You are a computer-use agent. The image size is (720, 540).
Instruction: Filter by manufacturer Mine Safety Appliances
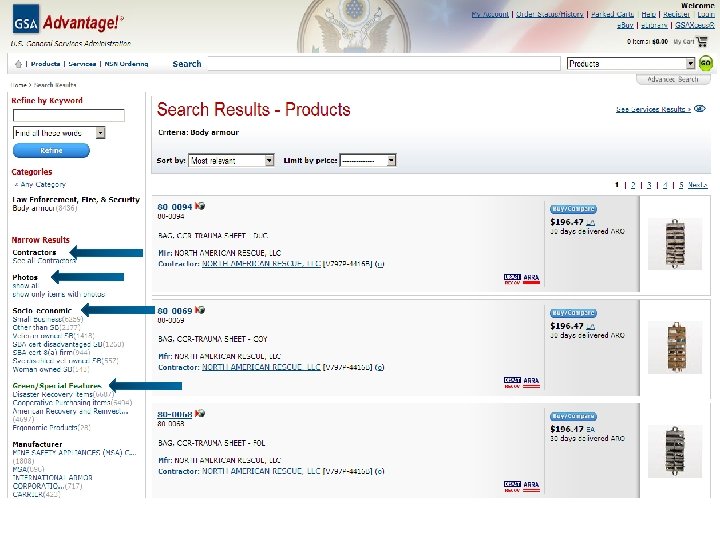click(74, 452)
